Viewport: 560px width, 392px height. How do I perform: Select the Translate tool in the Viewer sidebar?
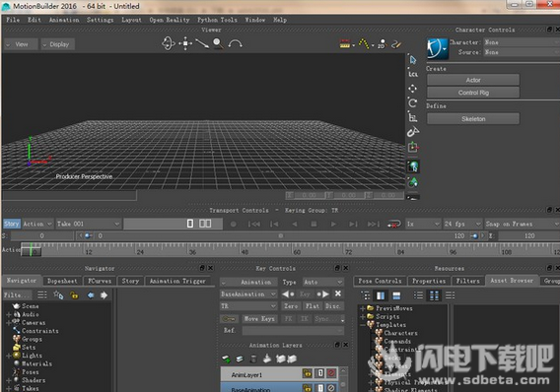tap(413, 89)
